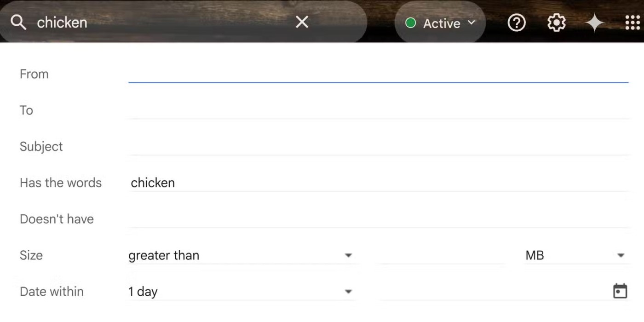Click the search magnifier icon
This screenshot has height=322, width=644.
coord(18,22)
